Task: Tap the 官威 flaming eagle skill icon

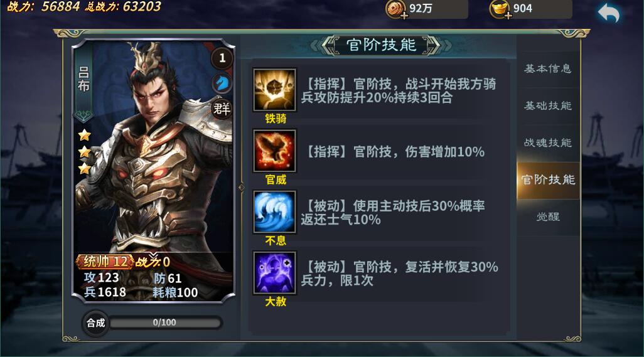Action: pyautogui.click(x=274, y=151)
